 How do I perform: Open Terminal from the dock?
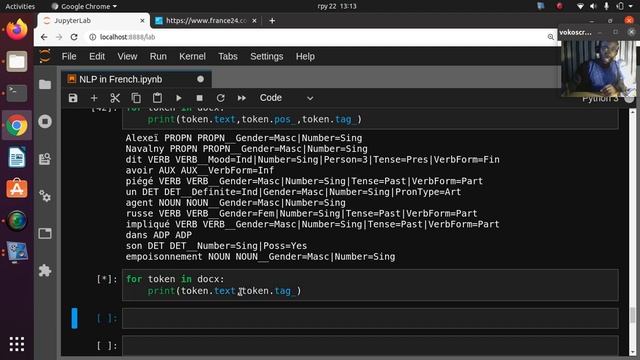[x=17, y=93]
